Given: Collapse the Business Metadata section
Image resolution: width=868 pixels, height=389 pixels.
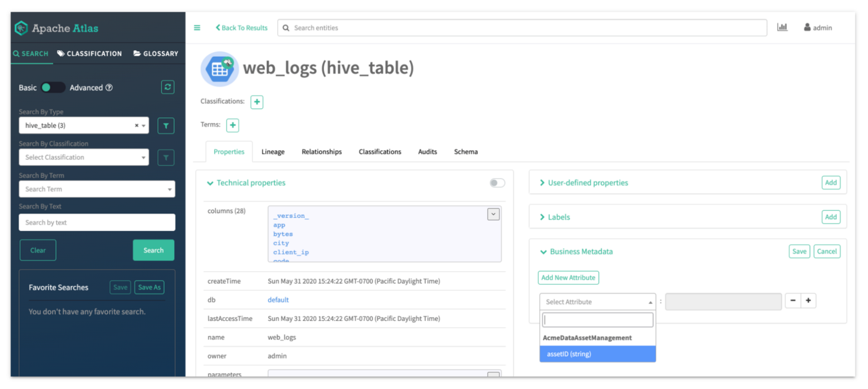Looking at the screenshot, I should point(581,252).
